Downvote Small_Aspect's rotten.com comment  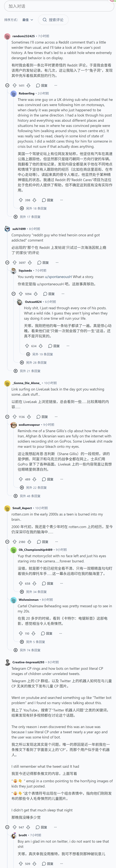point(29,542)
